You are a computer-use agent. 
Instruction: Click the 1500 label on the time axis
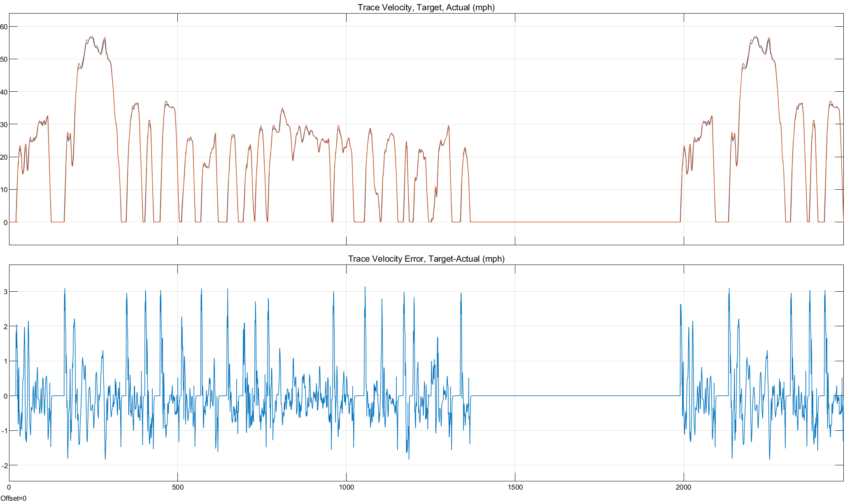point(515,488)
